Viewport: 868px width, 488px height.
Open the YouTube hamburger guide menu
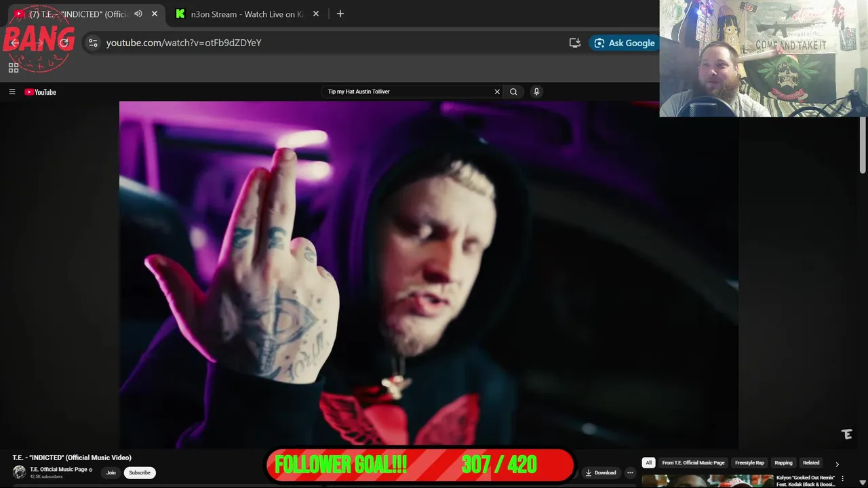(12, 92)
